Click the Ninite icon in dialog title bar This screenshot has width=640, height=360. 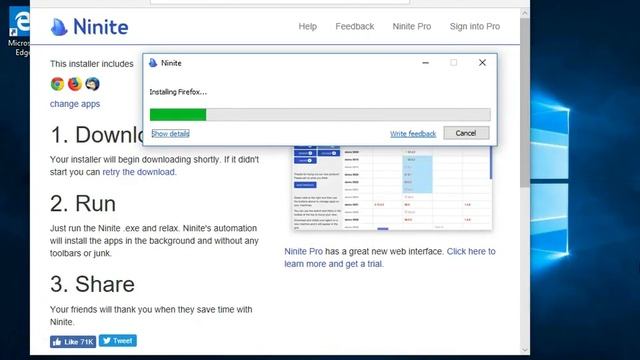click(x=153, y=63)
